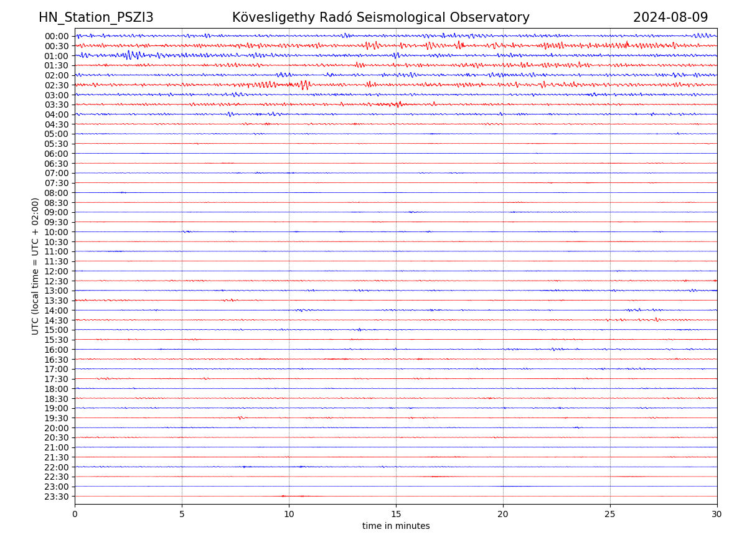Screen dimensions: 747x560
Task: Click the vertical UTC local time axis label
Action: 35,266
